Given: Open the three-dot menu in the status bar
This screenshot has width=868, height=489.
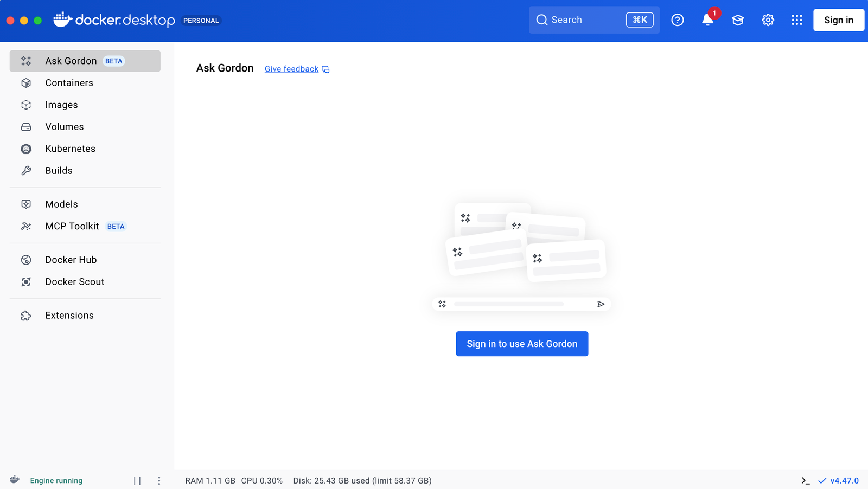Looking at the screenshot, I should [159, 480].
